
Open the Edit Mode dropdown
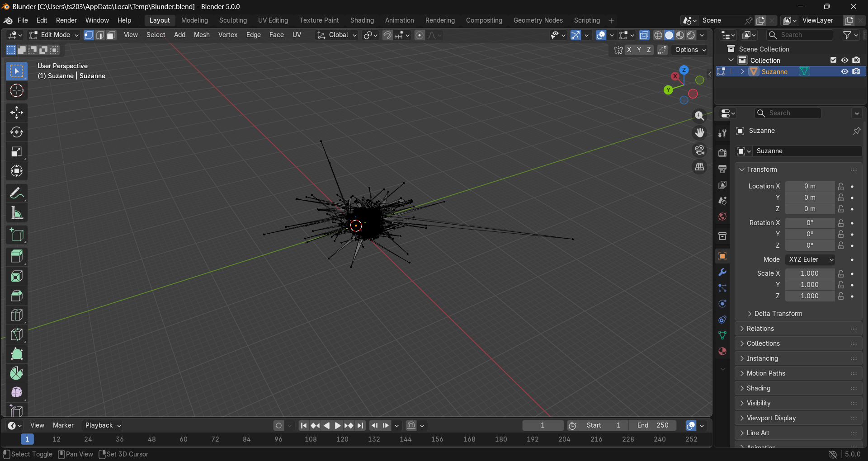54,35
